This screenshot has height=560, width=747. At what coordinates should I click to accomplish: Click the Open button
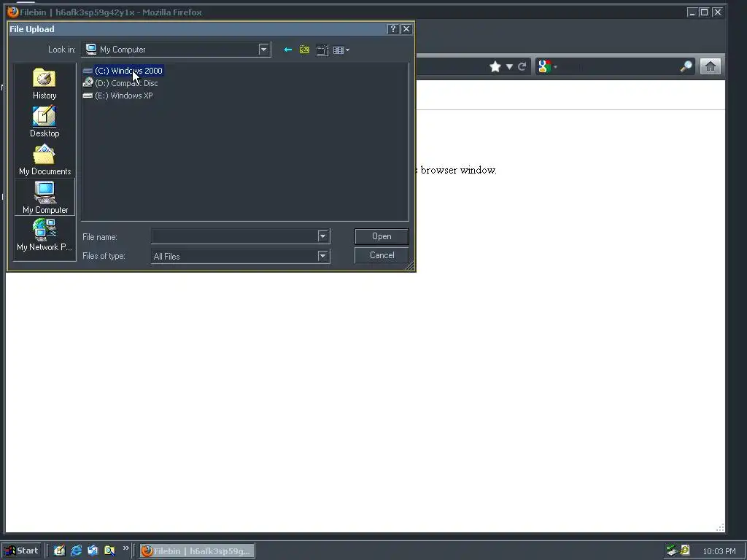click(x=382, y=236)
